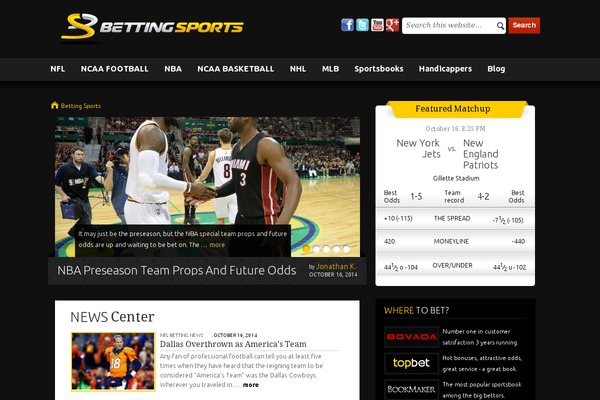Viewport: 600px width, 400px height.
Task: Open the NHL menu
Action: (x=298, y=69)
